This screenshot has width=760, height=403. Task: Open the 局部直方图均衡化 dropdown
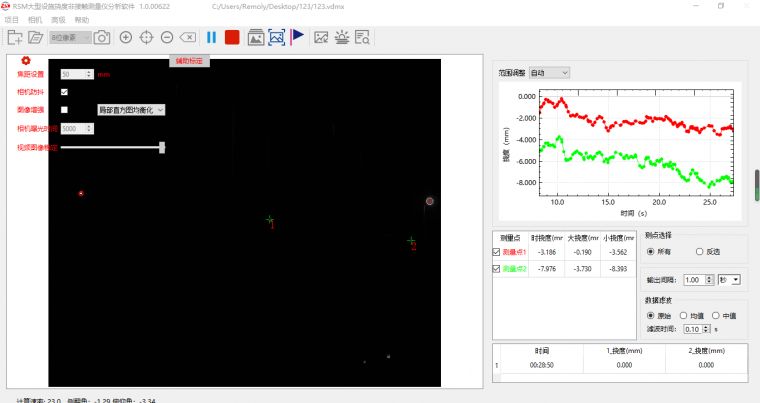[131, 110]
